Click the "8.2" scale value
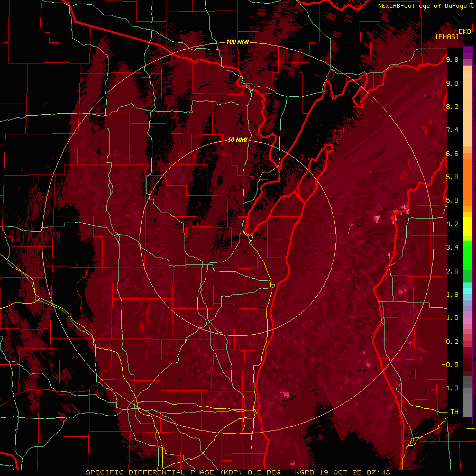476x476 pixels. 452,106
